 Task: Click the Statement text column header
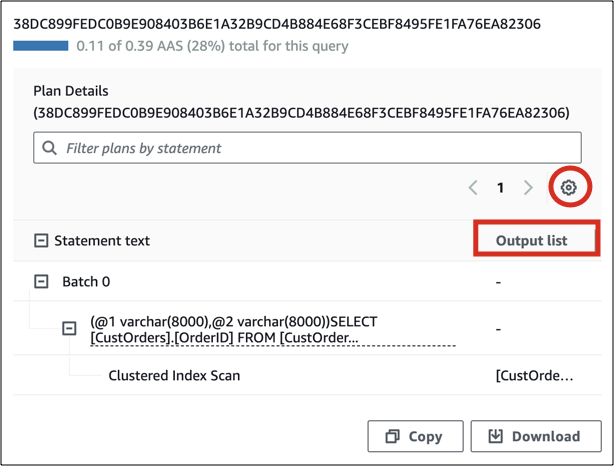(x=102, y=241)
